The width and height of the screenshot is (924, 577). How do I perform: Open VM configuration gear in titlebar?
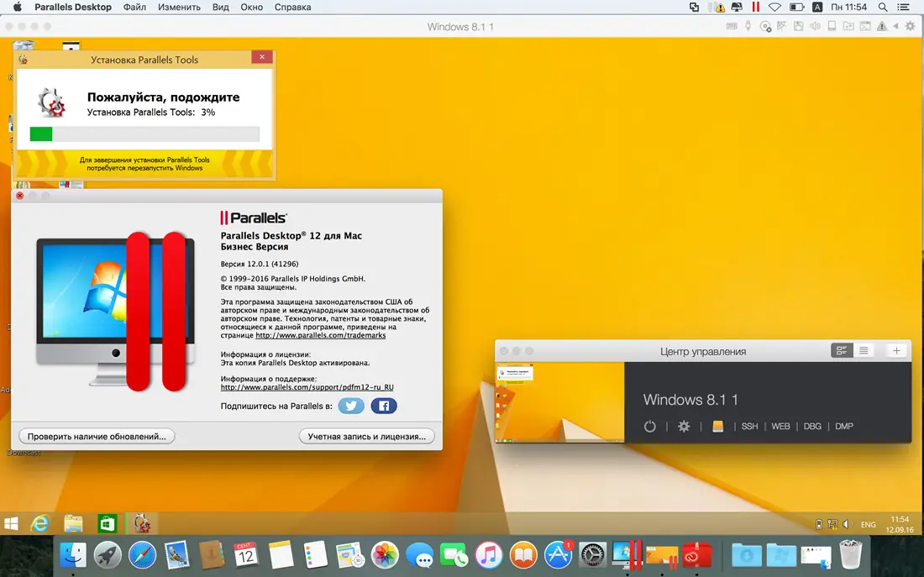[x=911, y=27]
